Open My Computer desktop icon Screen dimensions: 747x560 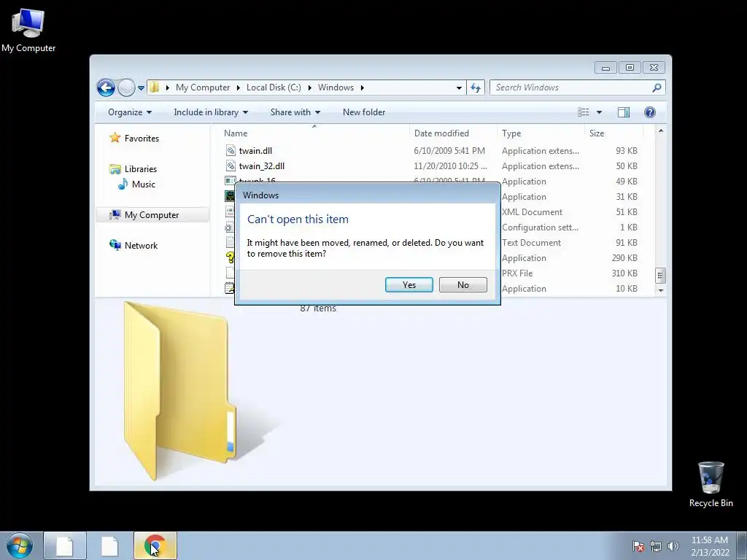[x=28, y=31]
